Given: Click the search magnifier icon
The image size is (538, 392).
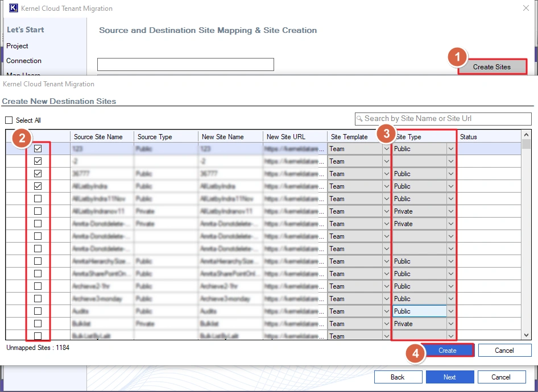Looking at the screenshot, I should tap(359, 119).
